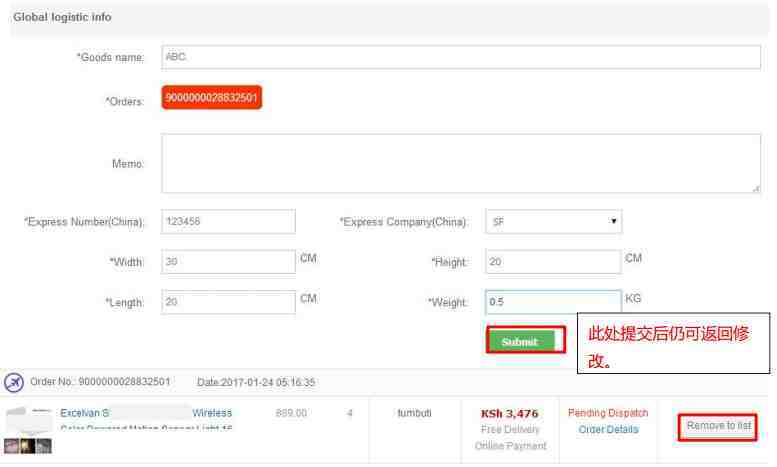777x467 pixels.
Task: Open the Wireless product title link
Action: click(212, 412)
